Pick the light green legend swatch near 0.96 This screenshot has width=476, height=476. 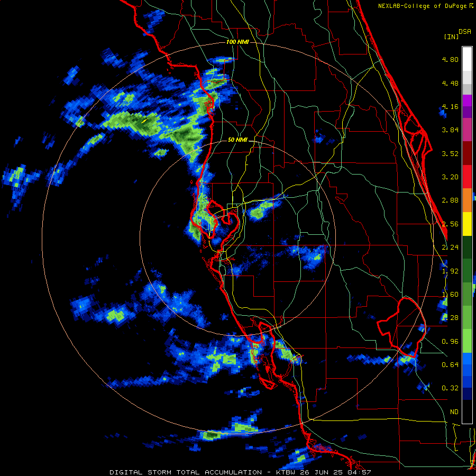coord(467,341)
